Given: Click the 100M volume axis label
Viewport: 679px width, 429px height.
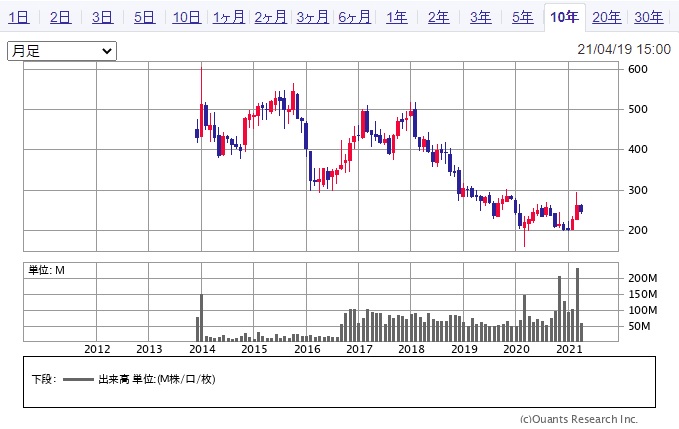Looking at the screenshot, I should (x=643, y=310).
